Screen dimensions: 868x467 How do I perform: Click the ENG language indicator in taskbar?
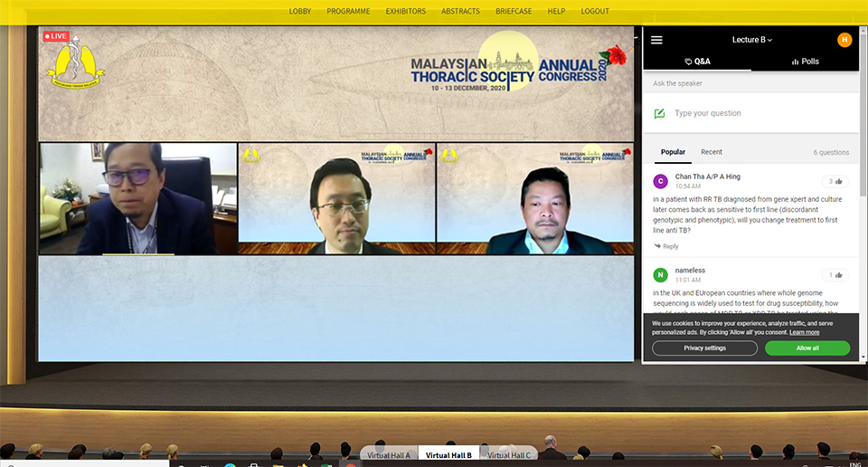click(x=854, y=464)
